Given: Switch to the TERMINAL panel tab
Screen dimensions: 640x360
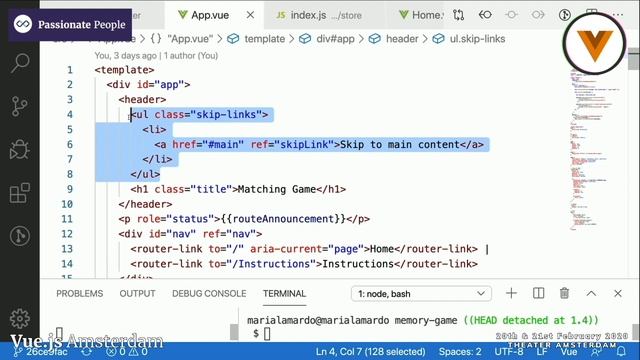Looking at the screenshot, I should pyautogui.click(x=284, y=293).
